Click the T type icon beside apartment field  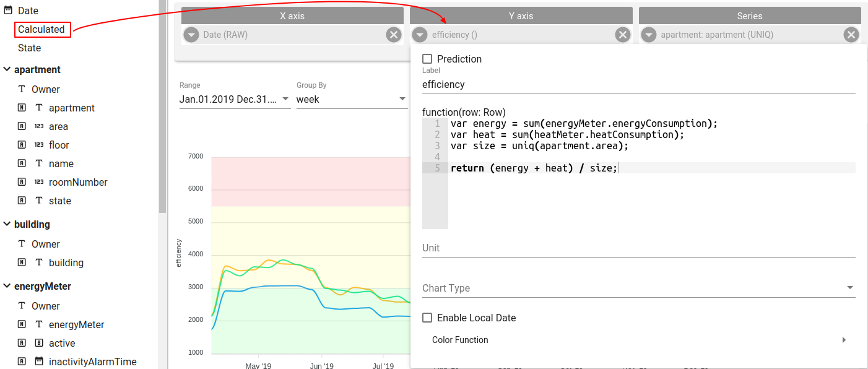[38, 108]
